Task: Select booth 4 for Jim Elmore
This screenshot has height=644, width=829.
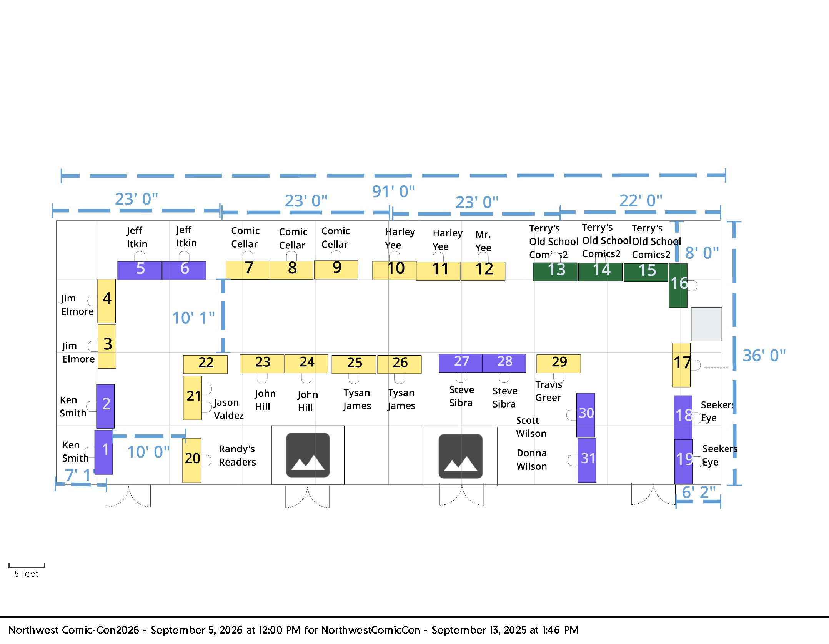Action: point(107,300)
